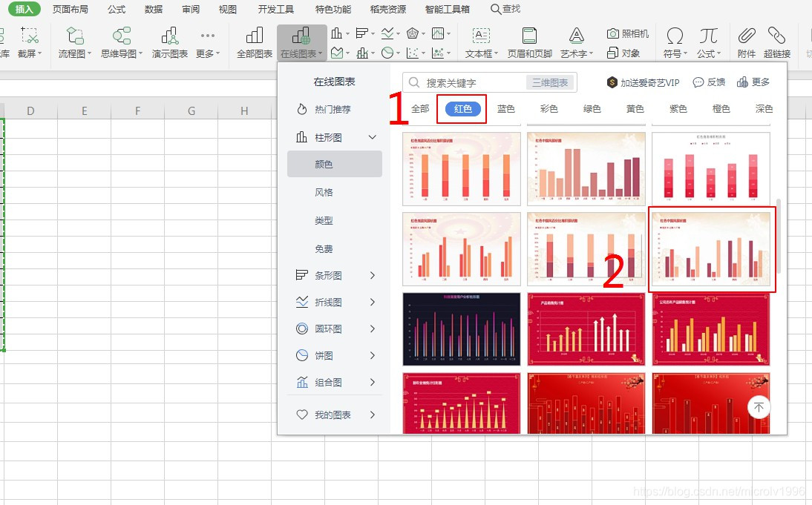Viewport: 812px width, 505px height.
Task: Insert a 超链接 hyperlink
Action: (x=777, y=42)
